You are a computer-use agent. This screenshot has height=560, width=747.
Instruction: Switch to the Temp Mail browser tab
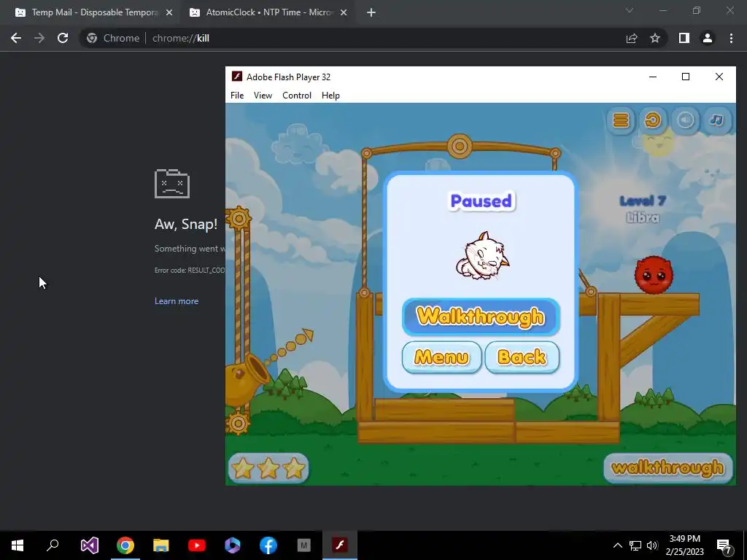[x=94, y=12]
